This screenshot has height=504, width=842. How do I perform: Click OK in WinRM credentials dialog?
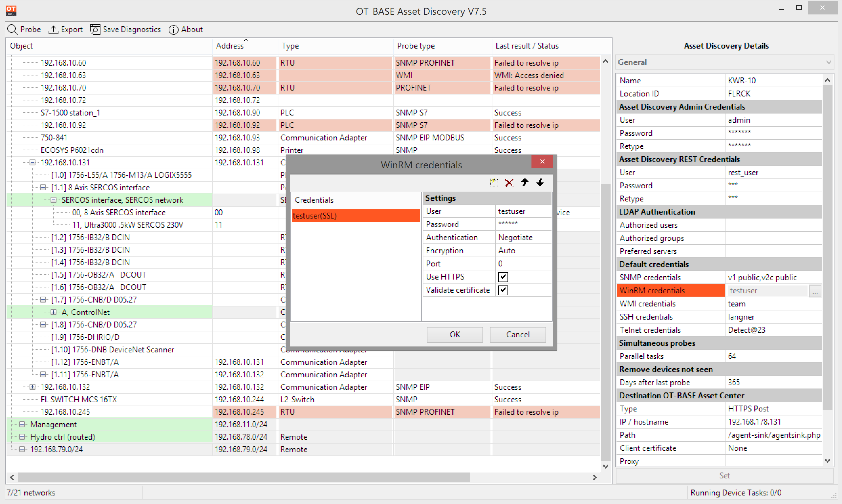tap(455, 335)
